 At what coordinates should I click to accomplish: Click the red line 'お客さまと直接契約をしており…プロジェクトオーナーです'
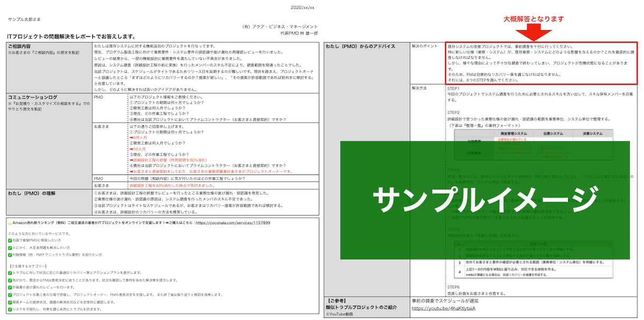point(211,171)
